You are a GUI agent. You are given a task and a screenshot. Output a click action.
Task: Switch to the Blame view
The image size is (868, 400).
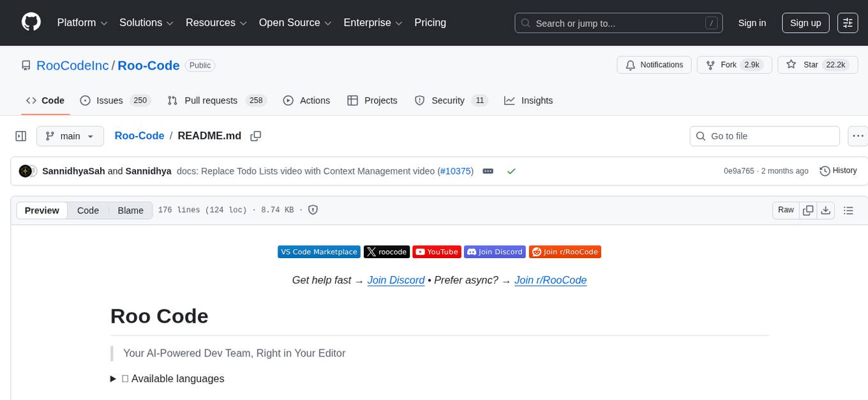pyautogui.click(x=130, y=210)
